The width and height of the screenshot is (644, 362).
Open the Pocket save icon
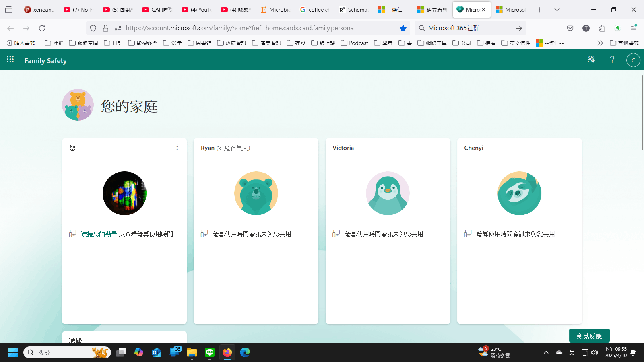(570, 28)
